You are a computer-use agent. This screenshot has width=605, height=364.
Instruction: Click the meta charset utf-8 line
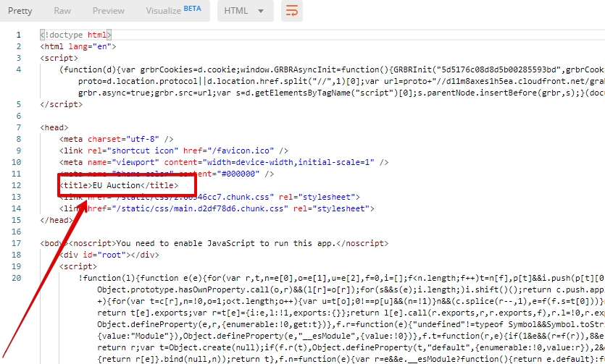click(x=116, y=139)
